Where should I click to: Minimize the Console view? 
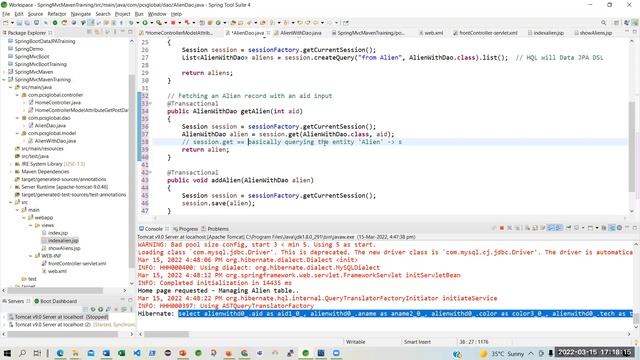[627, 228]
